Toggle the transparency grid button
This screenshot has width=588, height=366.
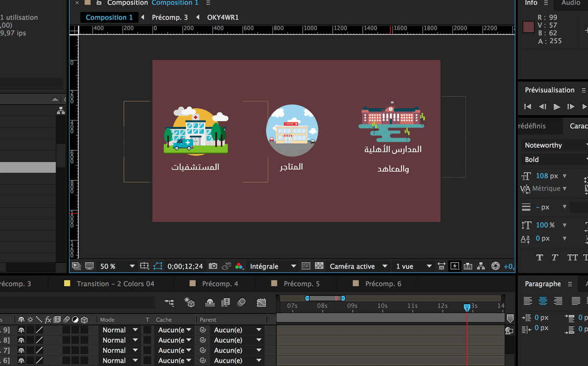pos(319,266)
